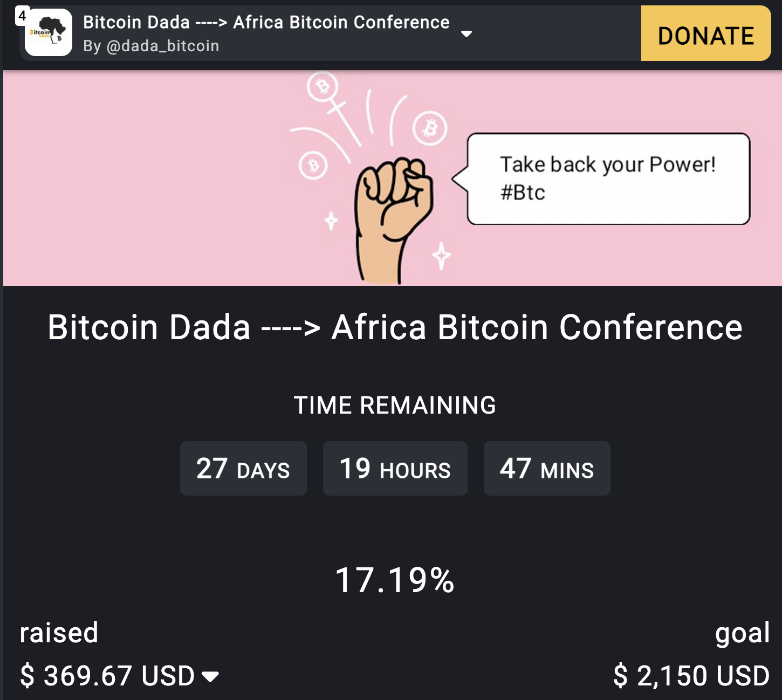Click the sparkle star left of the wrist
The width and height of the screenshot is (782, 700).
331,221
